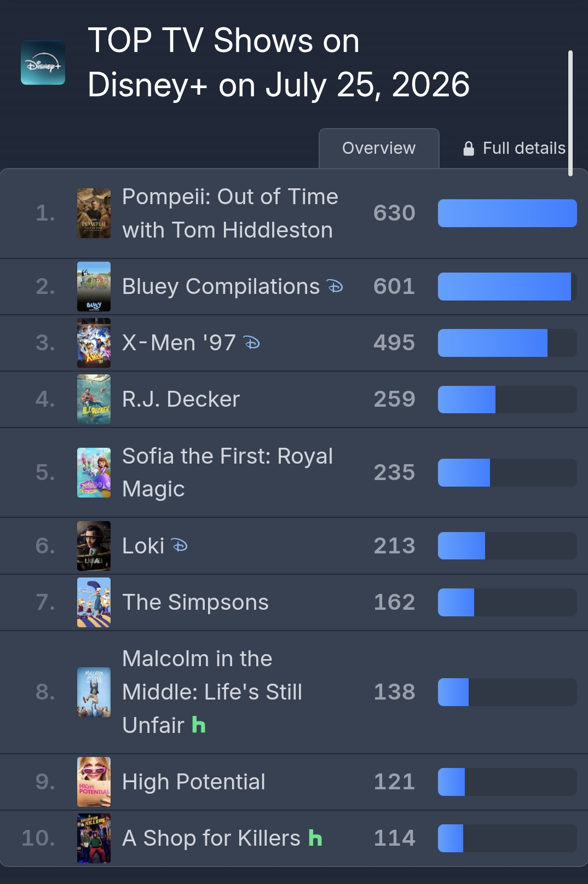Image resolution: width=588 pixels, height=884 pixels.
Task: Click the X-Men '97 points bar
Action: [508, 343]
